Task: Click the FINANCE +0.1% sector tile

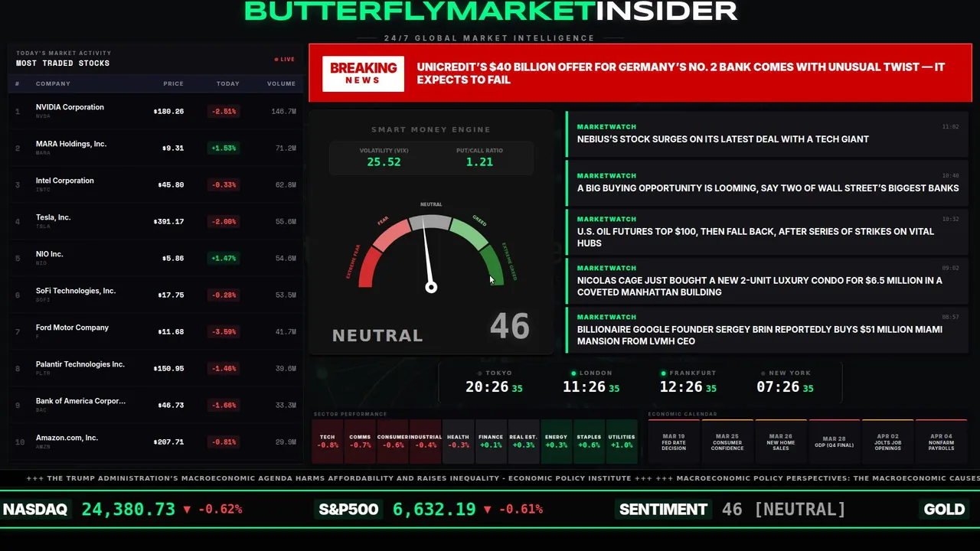Action: tap(491, 442)
